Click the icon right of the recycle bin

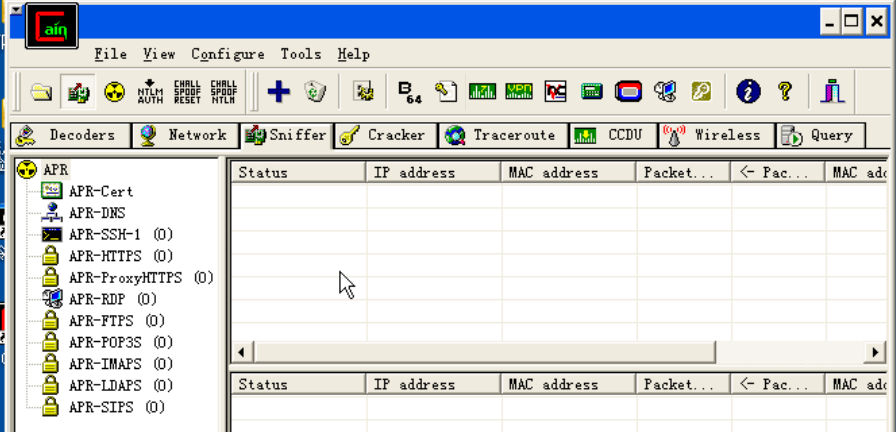[363, 91]
